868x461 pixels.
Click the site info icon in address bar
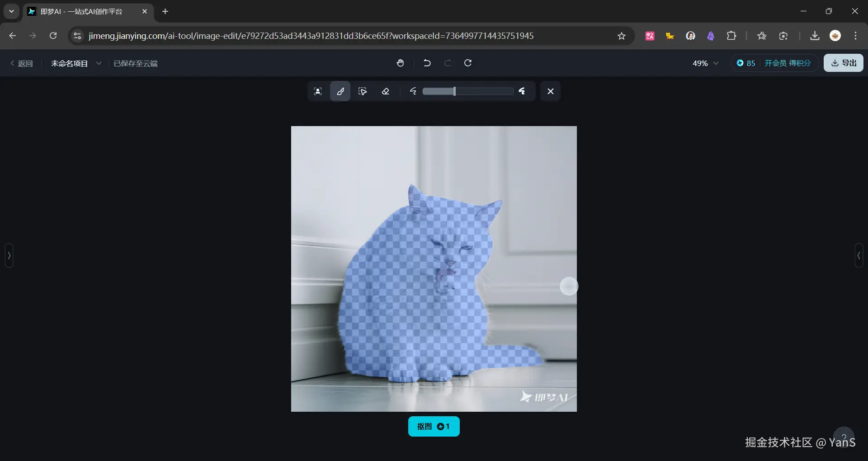[78, 36]
